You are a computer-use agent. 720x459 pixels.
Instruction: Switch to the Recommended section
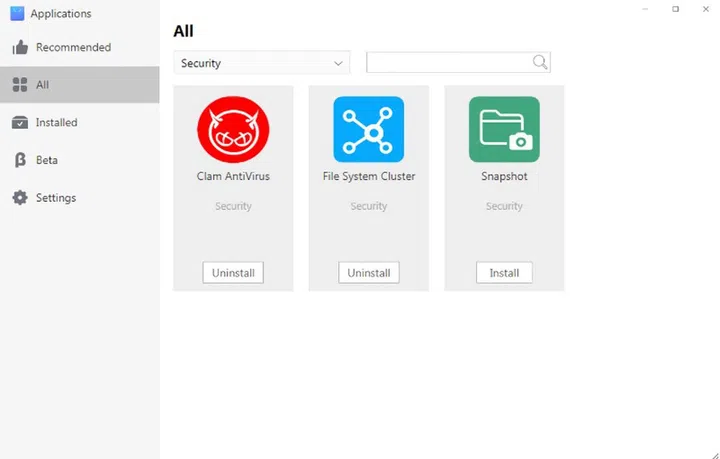click(73, 48)
